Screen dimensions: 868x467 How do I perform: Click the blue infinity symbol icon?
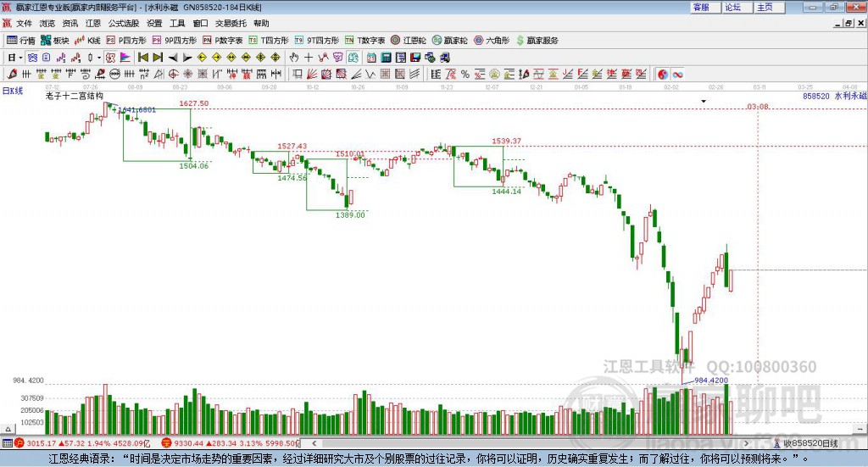tap(677, 74)
